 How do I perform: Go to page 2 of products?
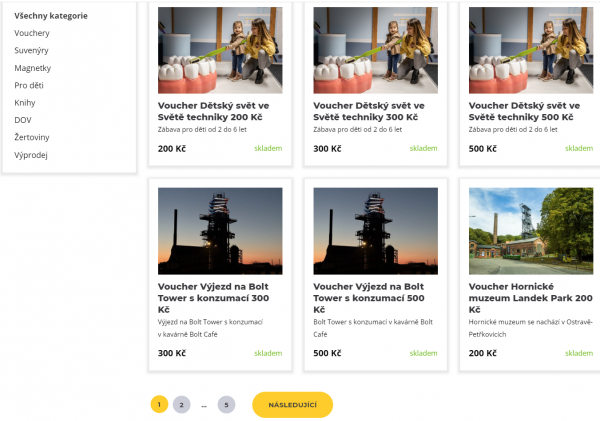tap(181, 405)
